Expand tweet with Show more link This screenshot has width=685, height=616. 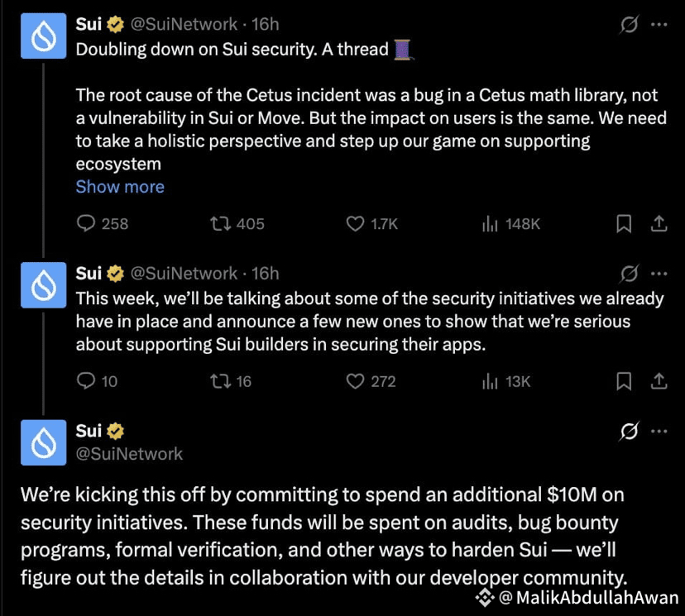click(x=120, y=187)
